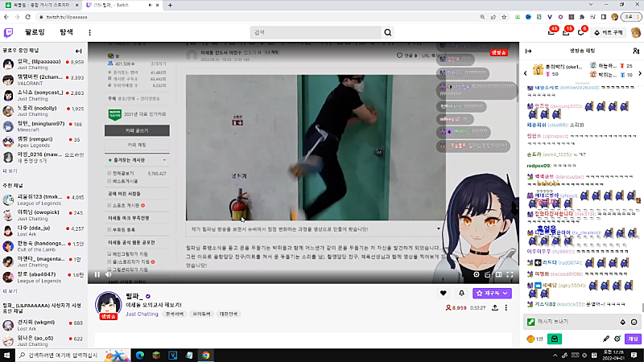Toggle theater mode
The width and height of the screenshot is (644, 362).
pyautogui.click(x=498, y=274)
